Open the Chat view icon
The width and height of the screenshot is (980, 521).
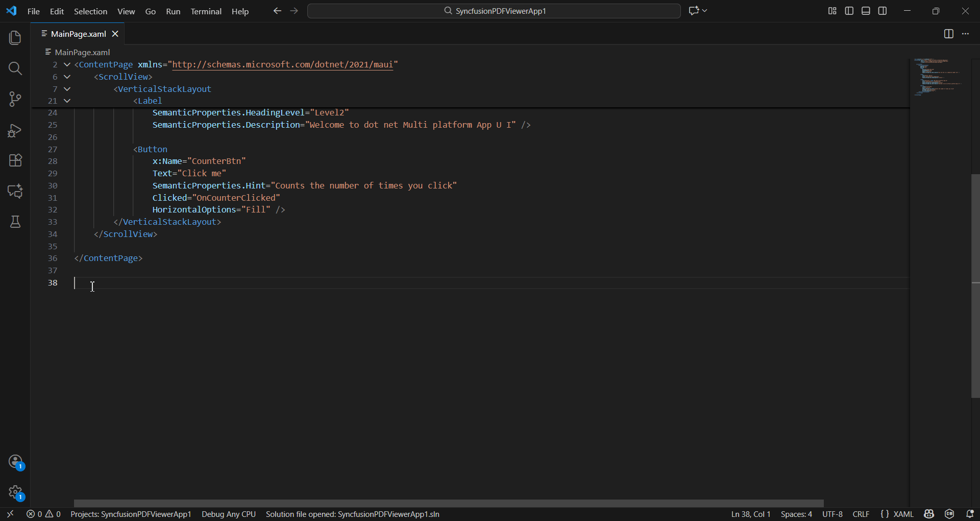click(x=15, y=191)
